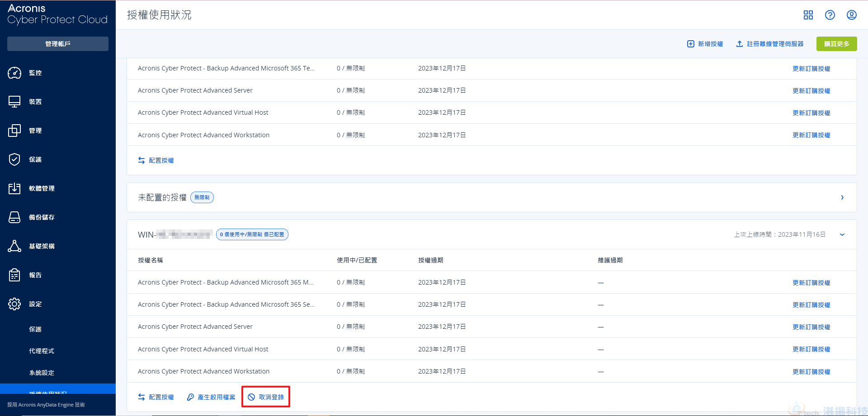Click the 設定 settings gear icon
Screen dimensions: 868x416
pos(14,304)
